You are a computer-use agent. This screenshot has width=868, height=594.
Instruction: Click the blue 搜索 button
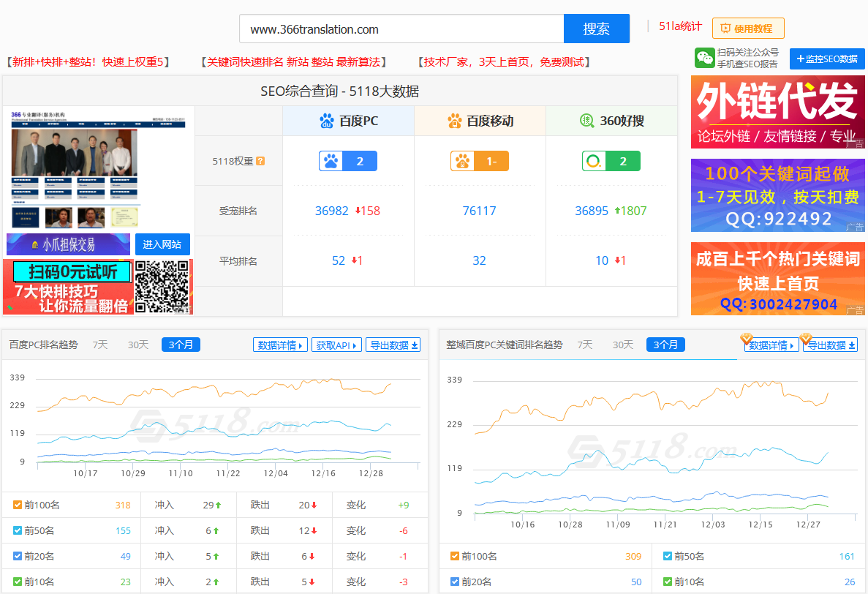click(596, 29)
